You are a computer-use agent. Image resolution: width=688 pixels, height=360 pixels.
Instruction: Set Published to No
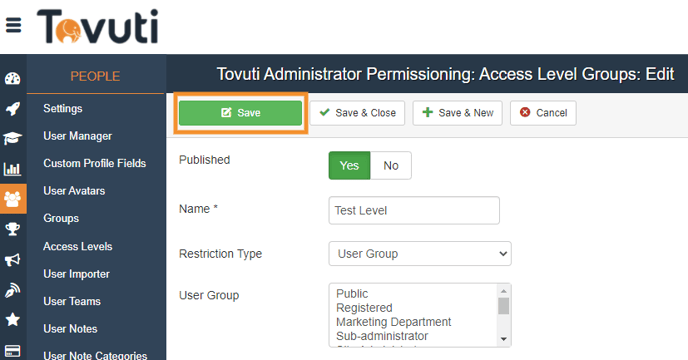click(x=391, y=166)
